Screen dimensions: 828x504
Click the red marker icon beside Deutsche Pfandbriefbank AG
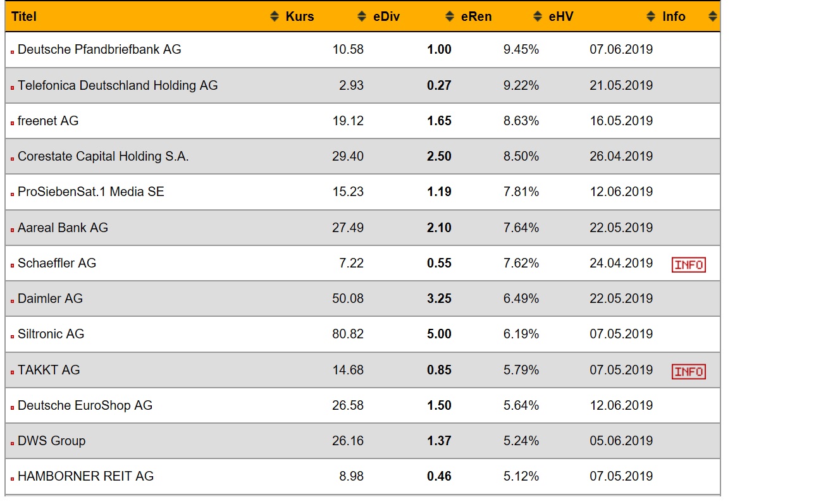click(x=11, y=51)
